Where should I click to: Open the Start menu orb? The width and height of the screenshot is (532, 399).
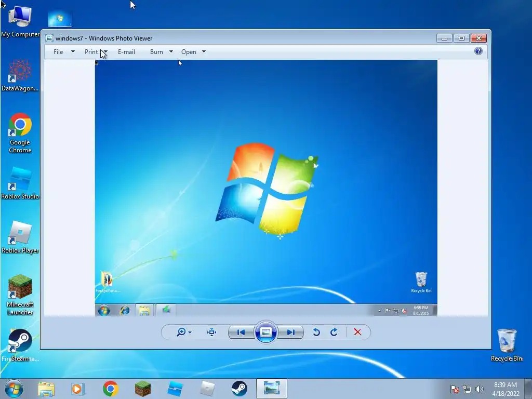tap(14, 389)
